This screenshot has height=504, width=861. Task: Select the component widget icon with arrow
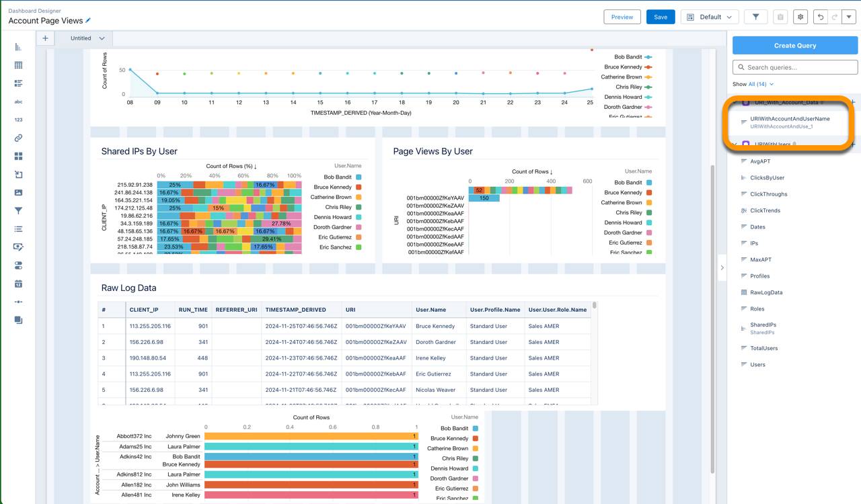18,175
